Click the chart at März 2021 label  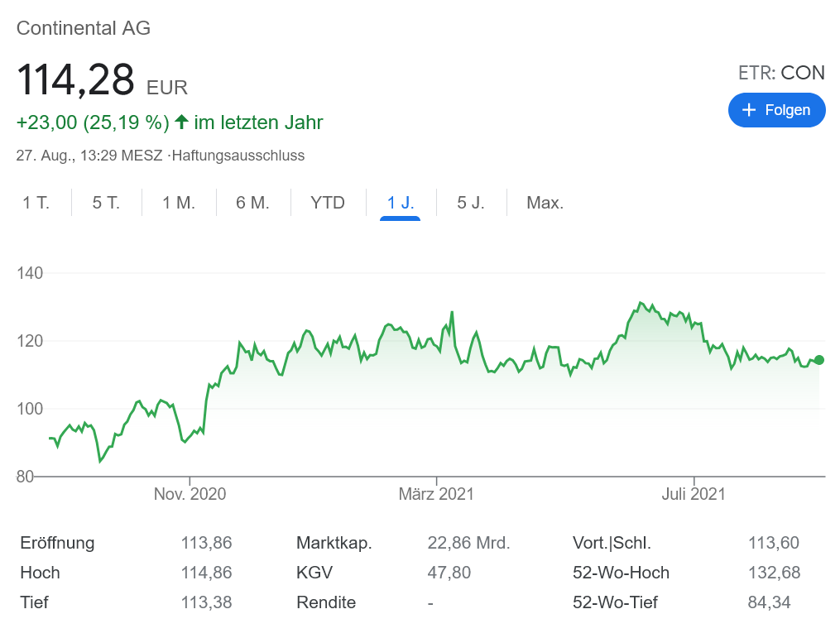click(x=436, y=494)
